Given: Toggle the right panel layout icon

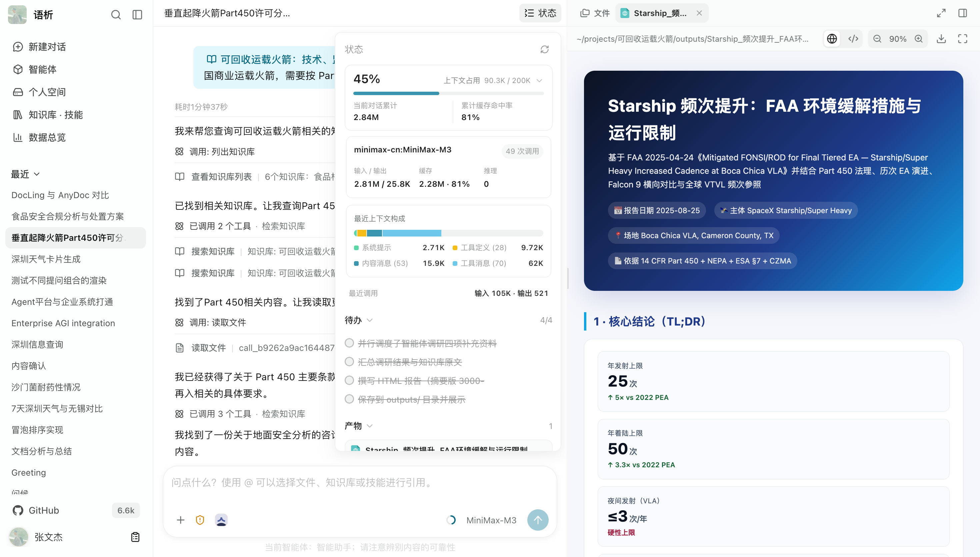Looking at the screenshot, I should pos(962,13).
